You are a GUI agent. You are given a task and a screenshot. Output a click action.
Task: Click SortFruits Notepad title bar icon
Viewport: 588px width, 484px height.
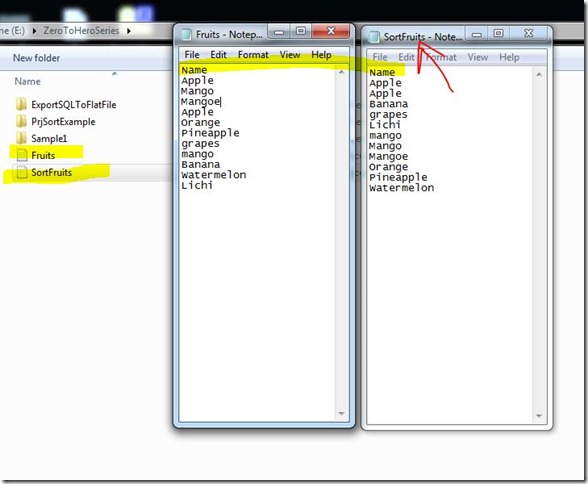click(374, 37)
